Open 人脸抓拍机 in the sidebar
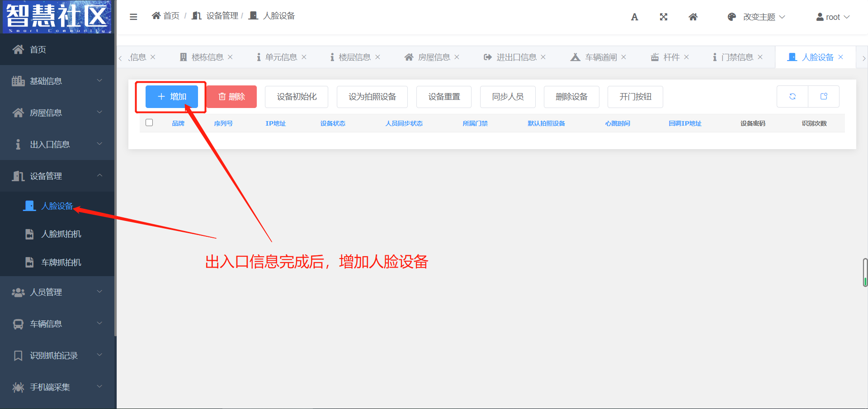Image resolution: width=868 pixels, height=409 pixels. 61,234
